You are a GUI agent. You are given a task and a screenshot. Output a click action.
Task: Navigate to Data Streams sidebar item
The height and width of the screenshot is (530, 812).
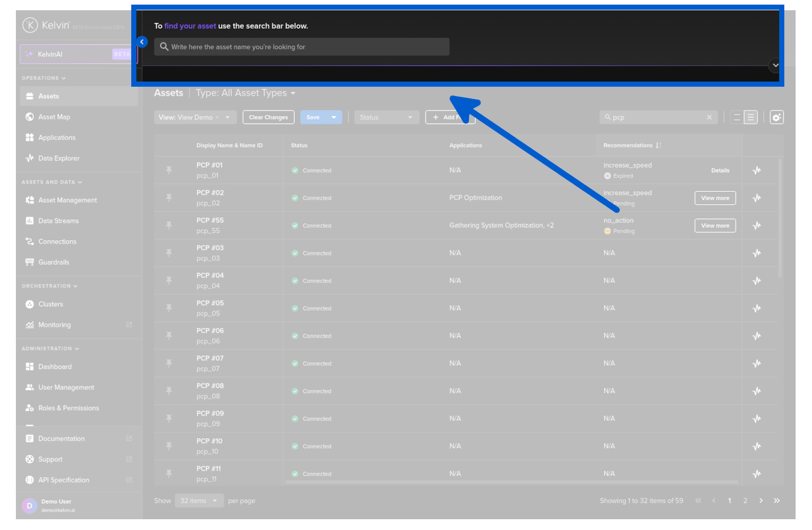pyautogui.click(x=58, y=221)
